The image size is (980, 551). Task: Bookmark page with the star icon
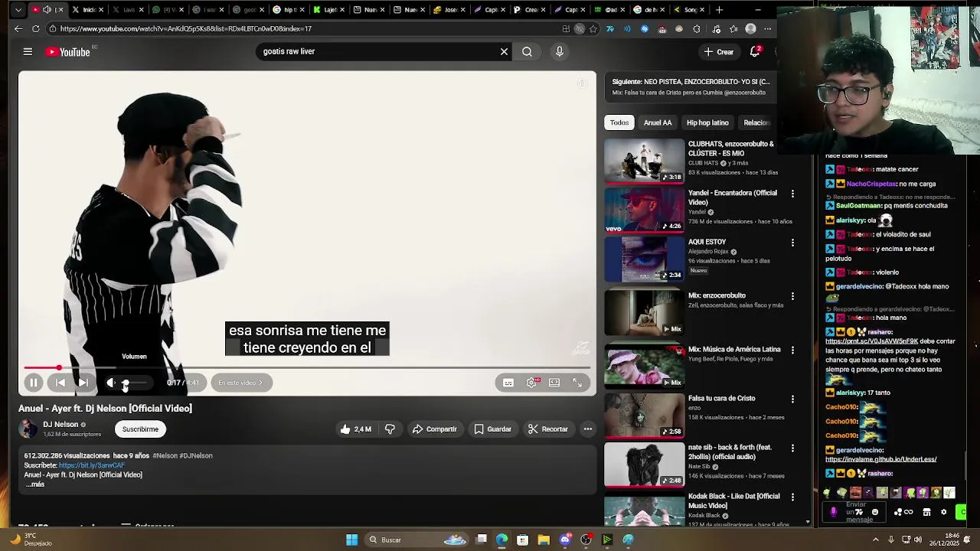[593, 29]
